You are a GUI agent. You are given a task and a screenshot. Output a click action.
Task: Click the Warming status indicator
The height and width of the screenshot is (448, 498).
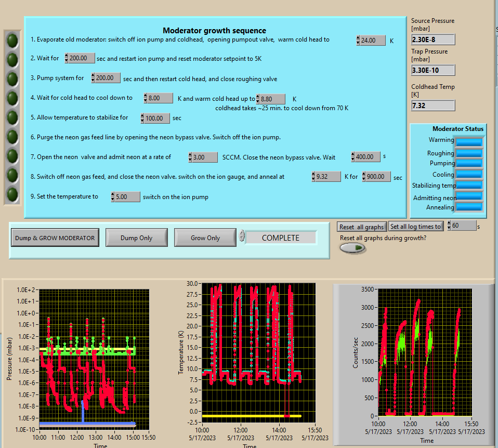click(469, 141)
